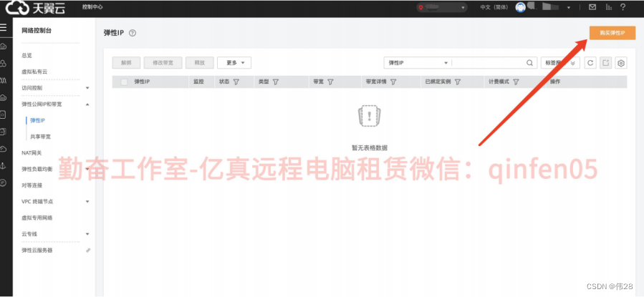Viewport: 644px width, 297px height.
Task: Click the funnel icon of the 带宽 column
Action: [330, 82]
